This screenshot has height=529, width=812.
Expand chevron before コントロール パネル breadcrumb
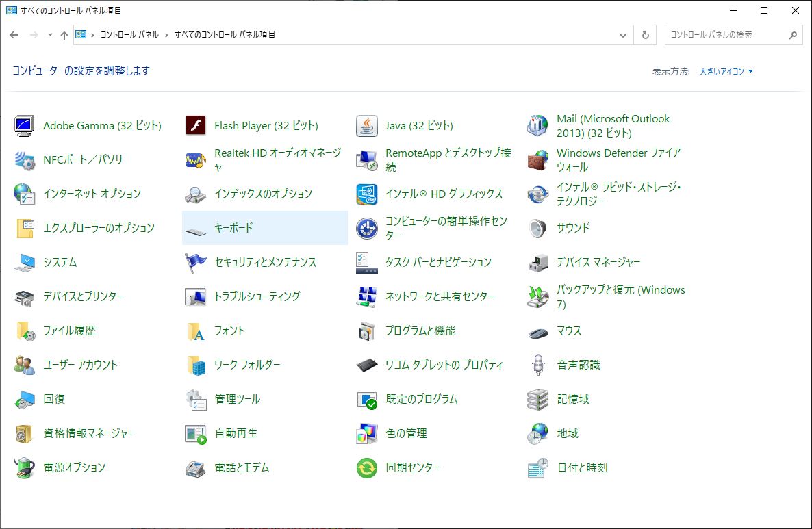(92, 35)
